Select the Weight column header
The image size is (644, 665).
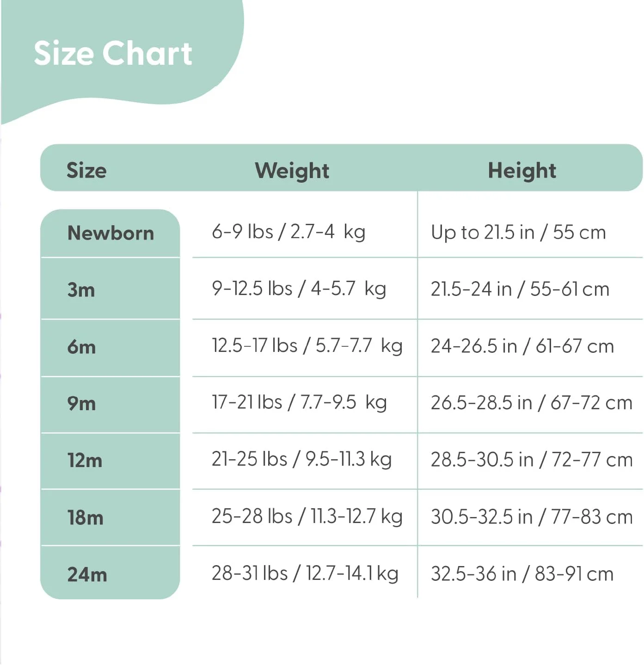292,170
